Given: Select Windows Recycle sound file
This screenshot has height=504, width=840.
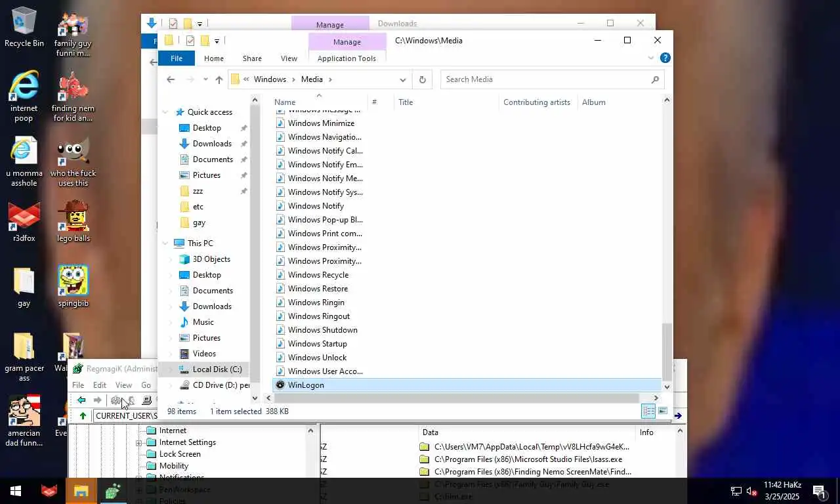Looking at the screenshot, I should pos(318,275).
